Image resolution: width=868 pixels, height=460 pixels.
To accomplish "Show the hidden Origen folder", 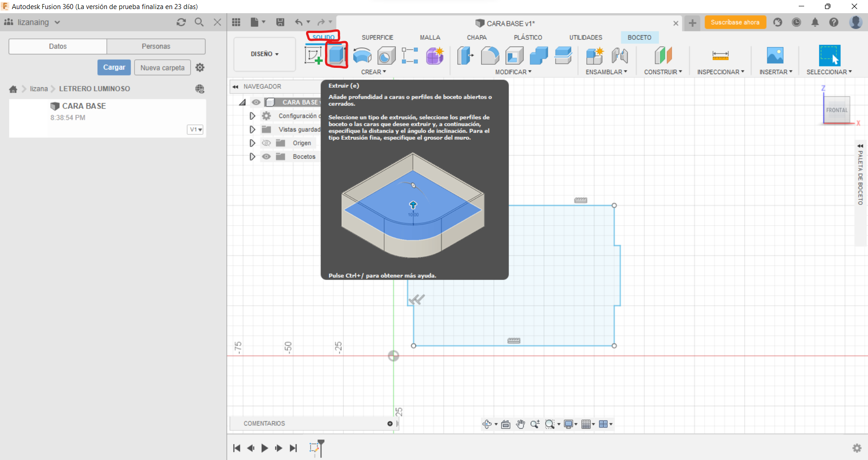I will tap(266, 143).
